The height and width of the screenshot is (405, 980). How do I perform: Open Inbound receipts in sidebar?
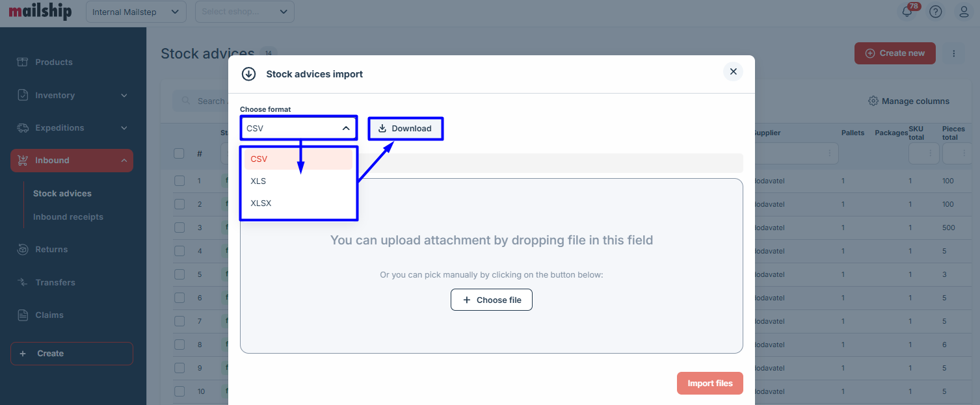(68, 217)
